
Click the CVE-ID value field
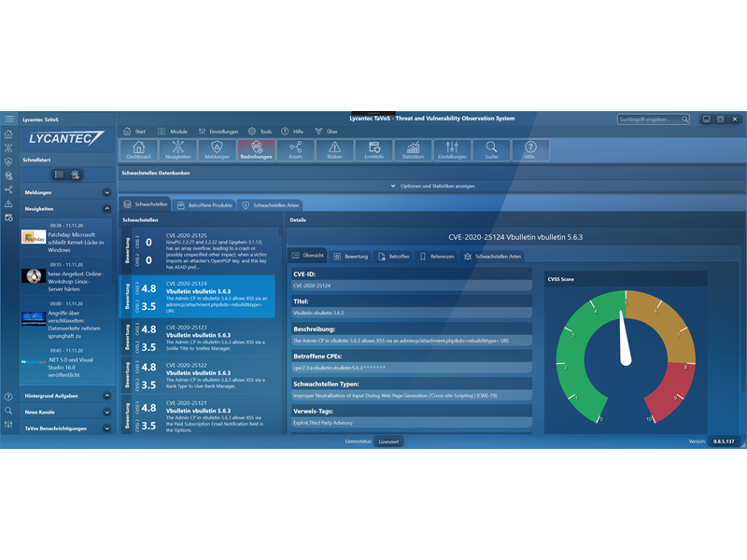coord(412,286)
